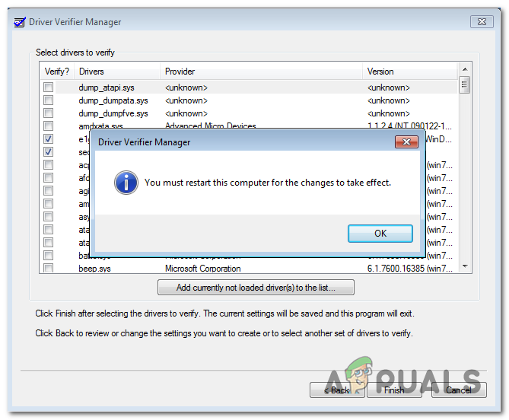Select the dump_dumpata.sys driver name
Viewport: 509px width, 420px height.
click(113, 100)
